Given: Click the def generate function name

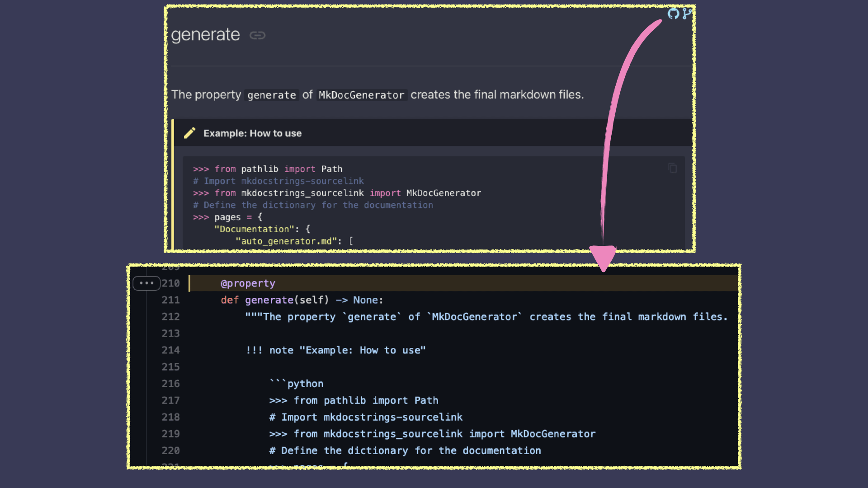Looking at the screenshot, I should coord(269,300).
